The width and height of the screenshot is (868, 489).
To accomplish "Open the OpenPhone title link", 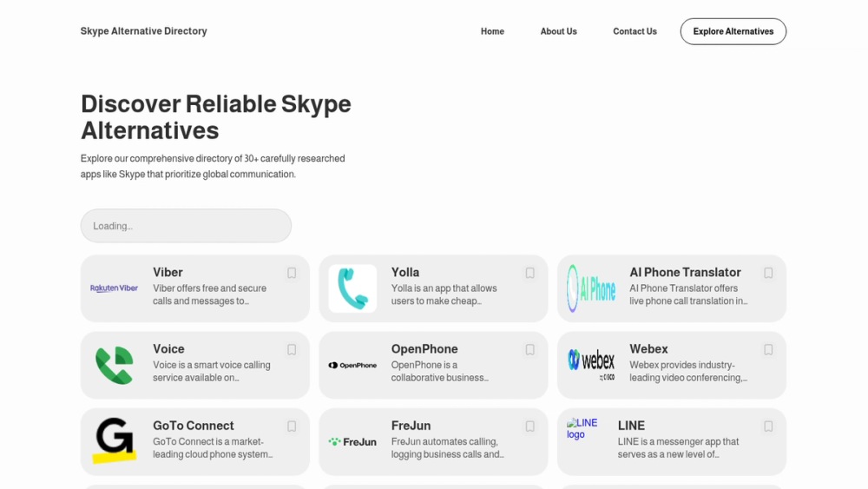I will [424, 349].
